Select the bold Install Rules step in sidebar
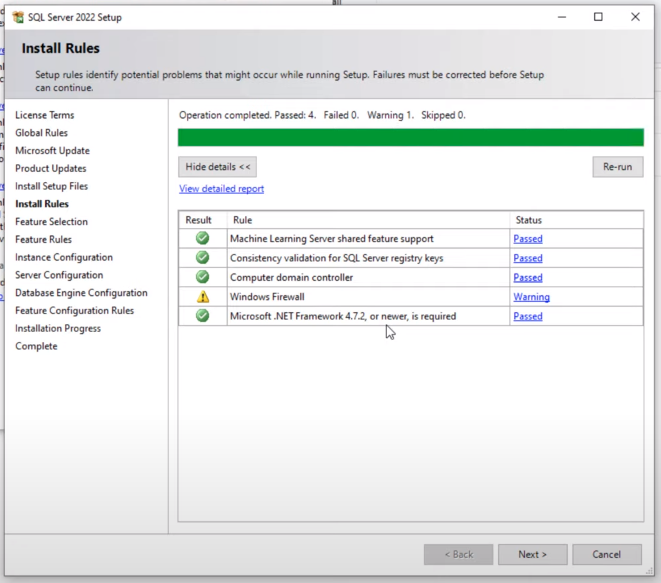Viewport: 661px width, 583px height. [x=42, y=204]
